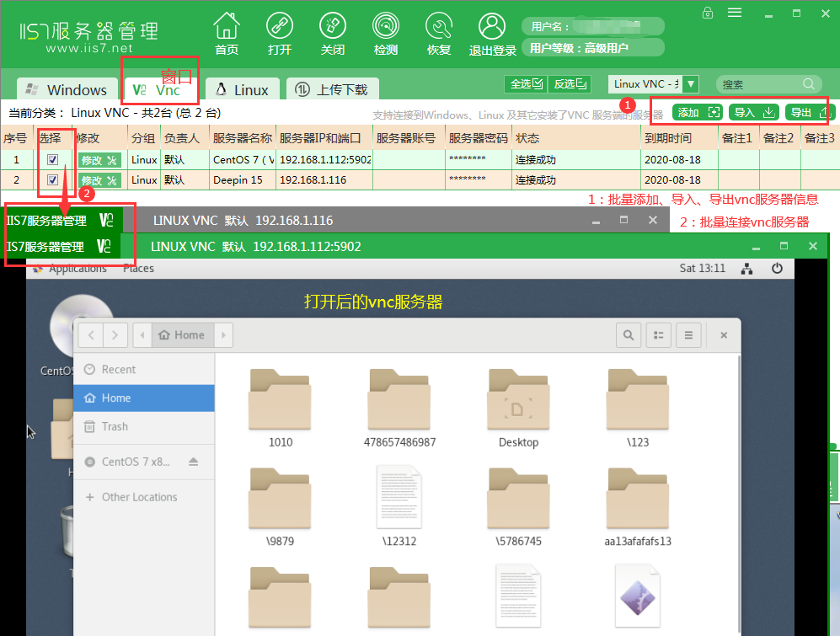Uncheck the Deepin 15 row checkbox

(52, 180)
